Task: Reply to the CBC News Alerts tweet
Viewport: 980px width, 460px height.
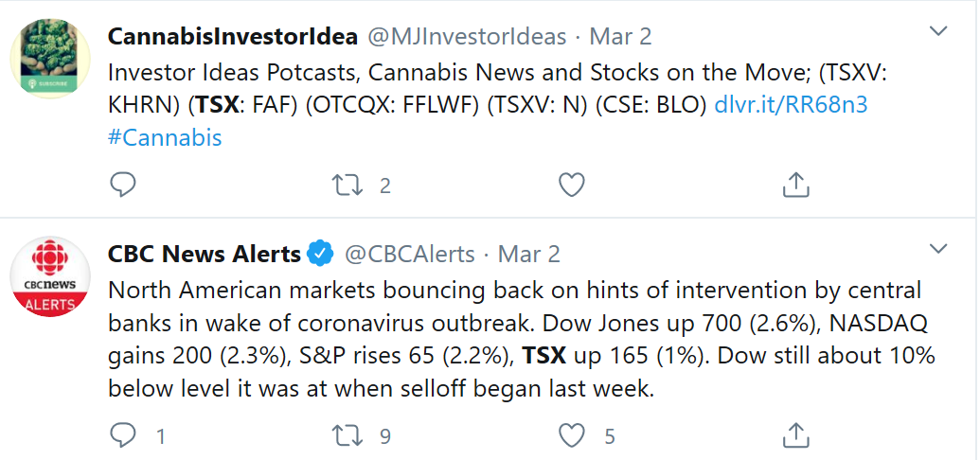Action: [x=123, y=435]
